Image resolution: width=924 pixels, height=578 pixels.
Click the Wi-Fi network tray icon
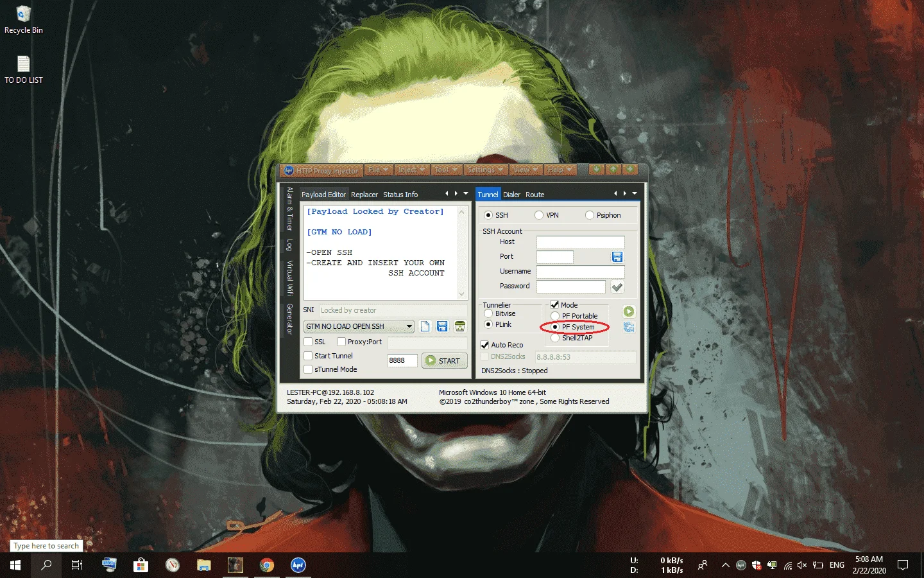[787, 565]
